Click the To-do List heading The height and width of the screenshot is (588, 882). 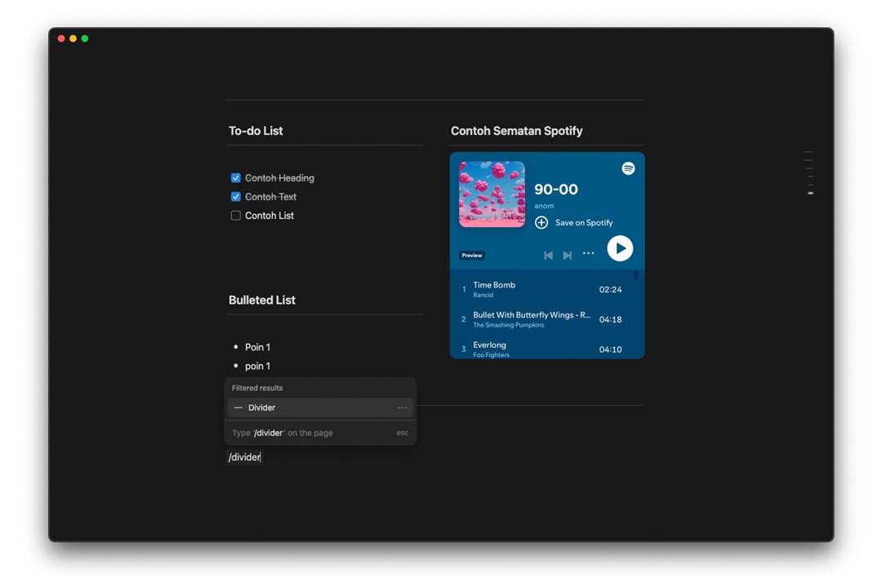(x=256, y=131)
